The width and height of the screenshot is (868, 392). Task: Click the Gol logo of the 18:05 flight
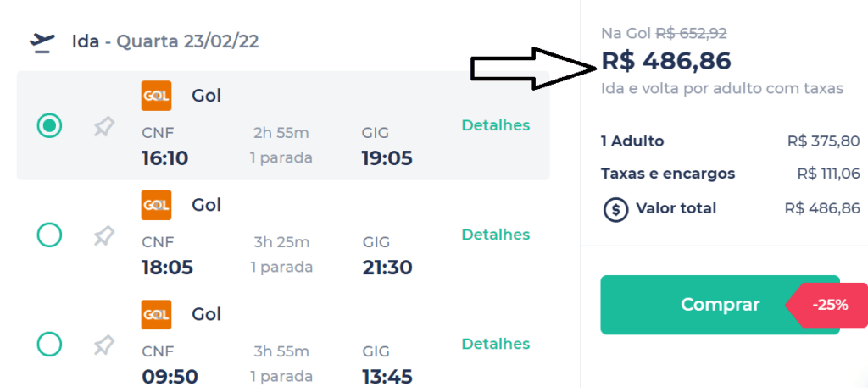(x=156, y=205)
